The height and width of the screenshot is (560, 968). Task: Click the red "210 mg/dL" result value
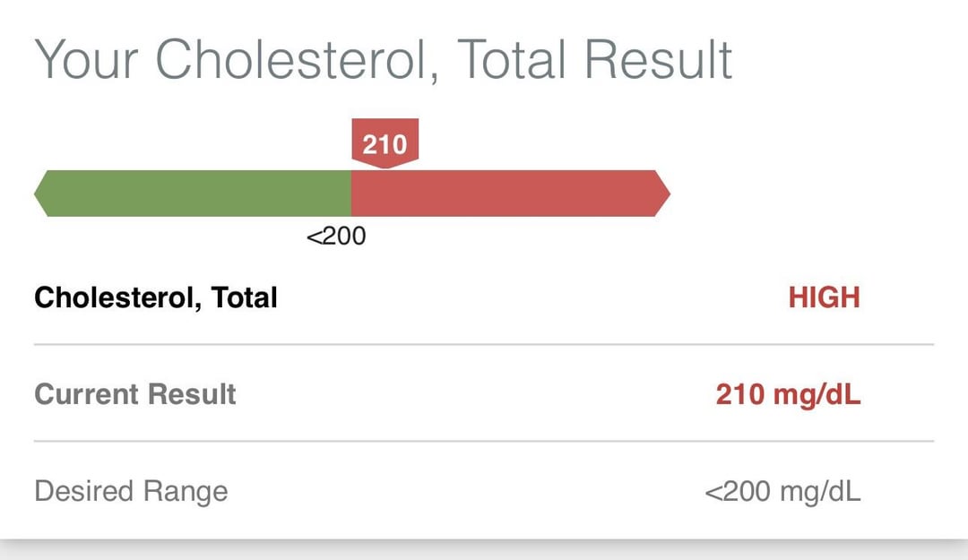point(788,394)
